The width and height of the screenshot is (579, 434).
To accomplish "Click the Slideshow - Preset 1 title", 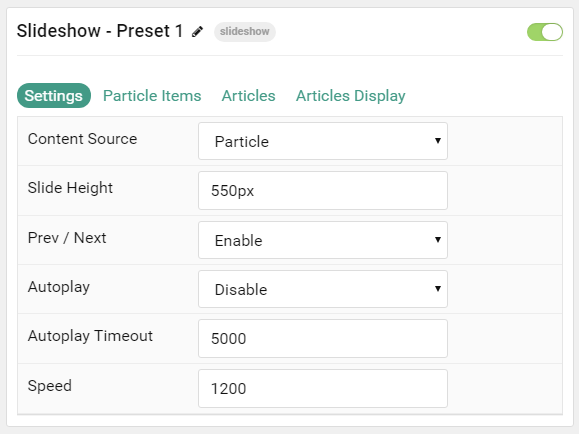I will tap(100, 31).
